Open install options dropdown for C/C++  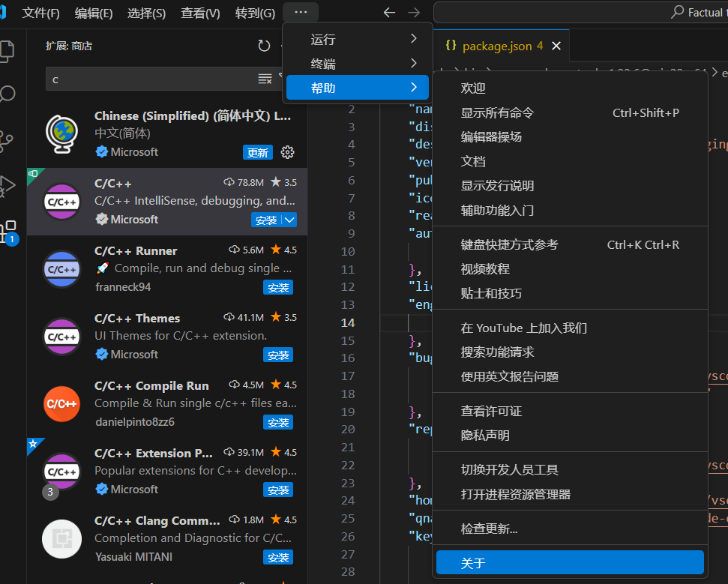point(289,220)
